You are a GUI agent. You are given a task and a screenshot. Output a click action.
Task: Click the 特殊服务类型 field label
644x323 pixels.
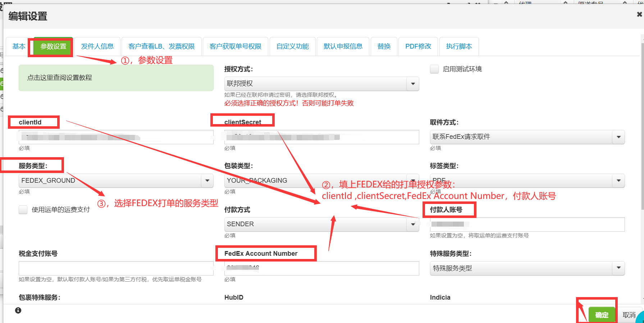(451, 254)
